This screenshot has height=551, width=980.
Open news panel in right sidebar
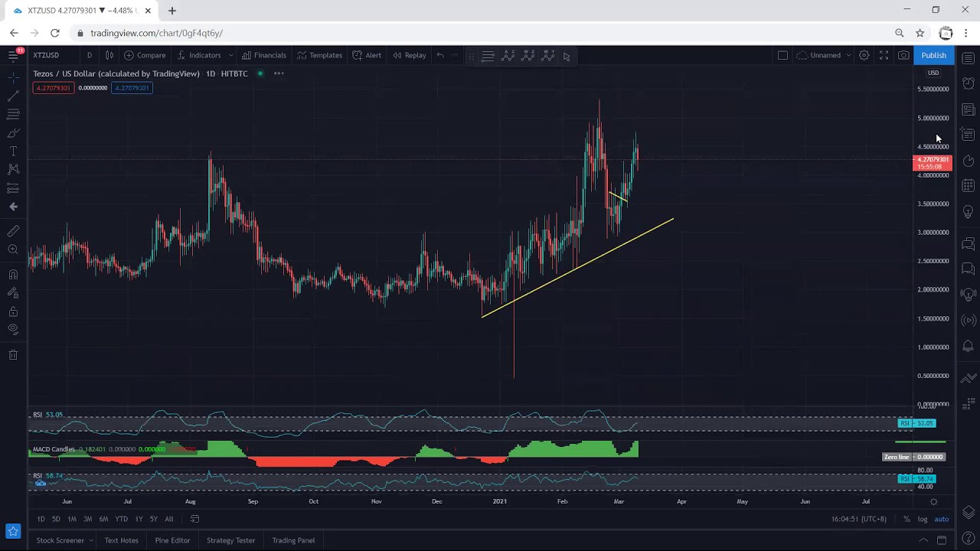[968, 109]
